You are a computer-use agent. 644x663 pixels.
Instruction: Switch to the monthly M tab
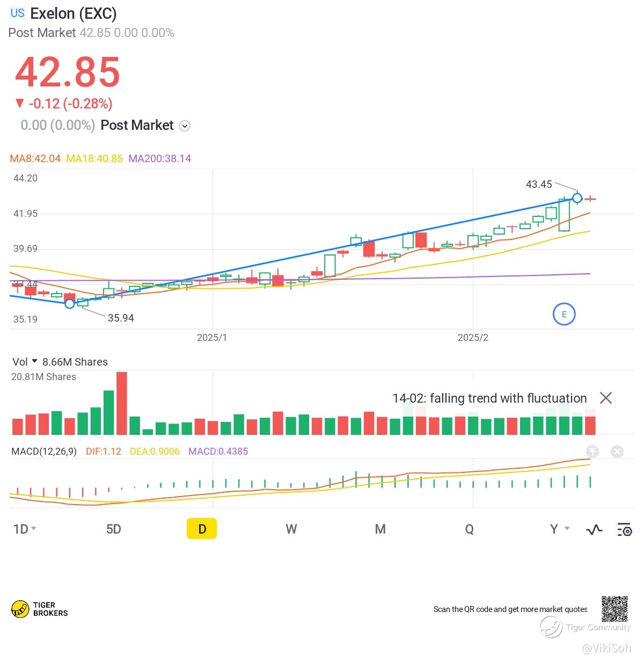380,529
